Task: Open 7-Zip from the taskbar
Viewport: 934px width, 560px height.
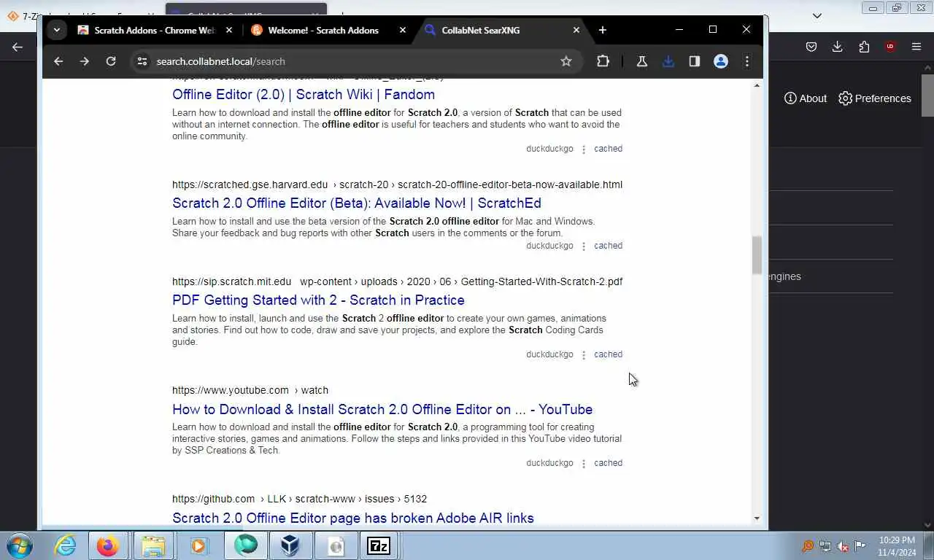Action: tap(379, 545)
